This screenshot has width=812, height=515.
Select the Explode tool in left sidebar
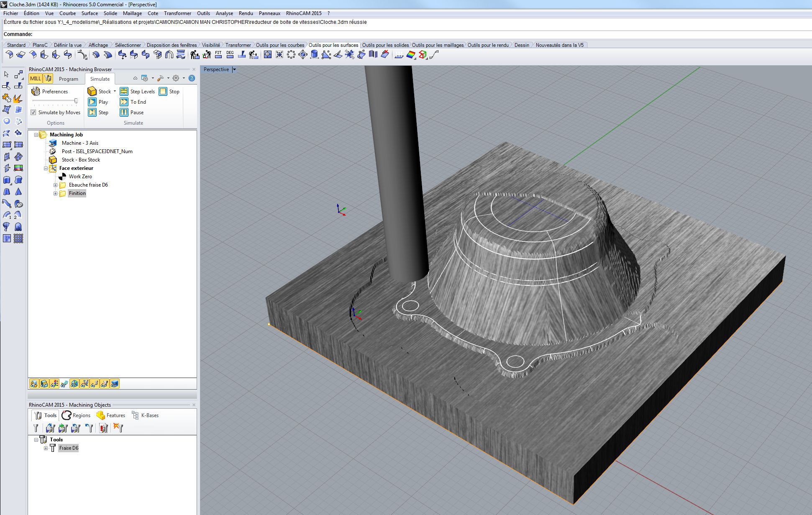[18, 98]
